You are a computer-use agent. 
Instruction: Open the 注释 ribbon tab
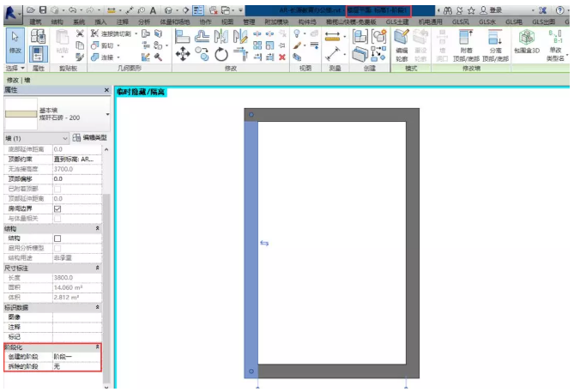[x=122, y=22]
